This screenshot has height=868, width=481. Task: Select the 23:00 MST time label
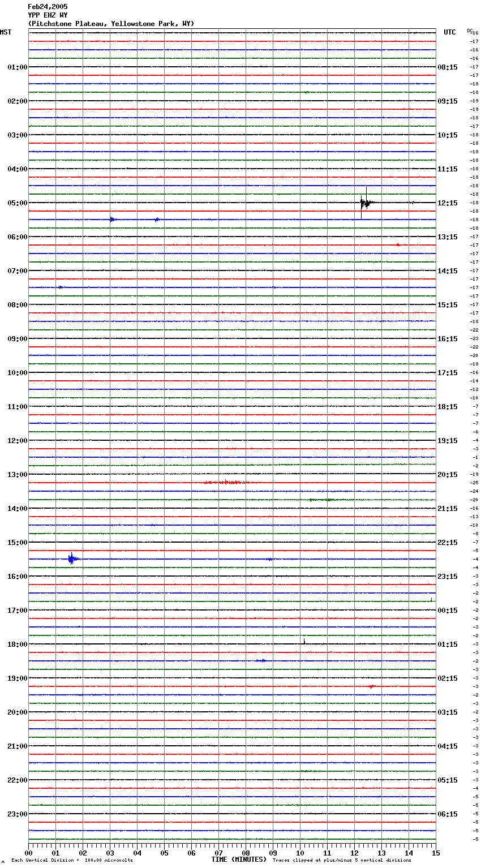click(x=18, y=814)
